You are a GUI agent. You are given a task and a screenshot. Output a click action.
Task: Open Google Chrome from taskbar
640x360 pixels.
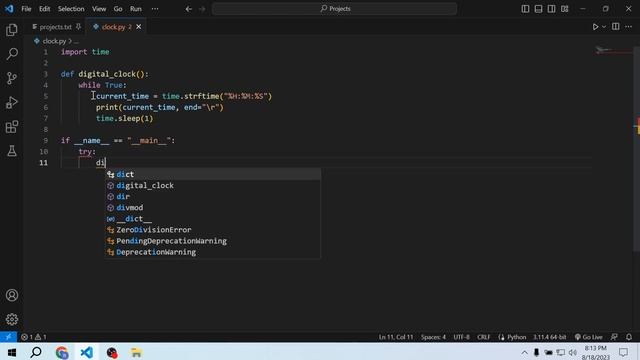(x=62, y=352)
